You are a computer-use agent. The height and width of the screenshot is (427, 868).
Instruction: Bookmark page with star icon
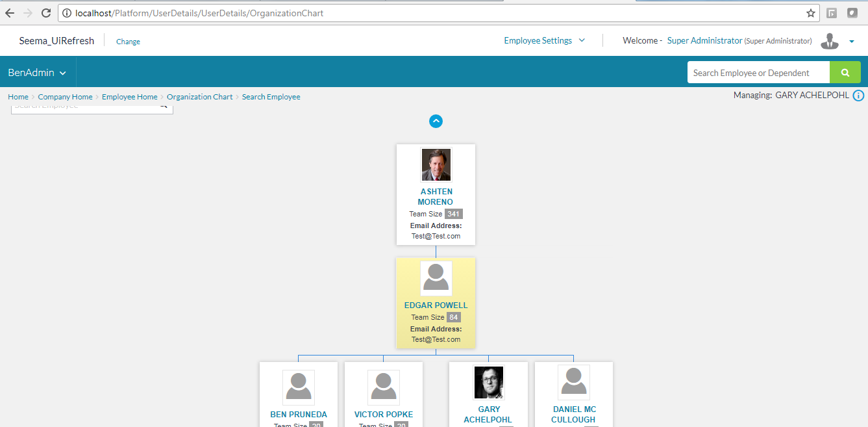point(810,13)
